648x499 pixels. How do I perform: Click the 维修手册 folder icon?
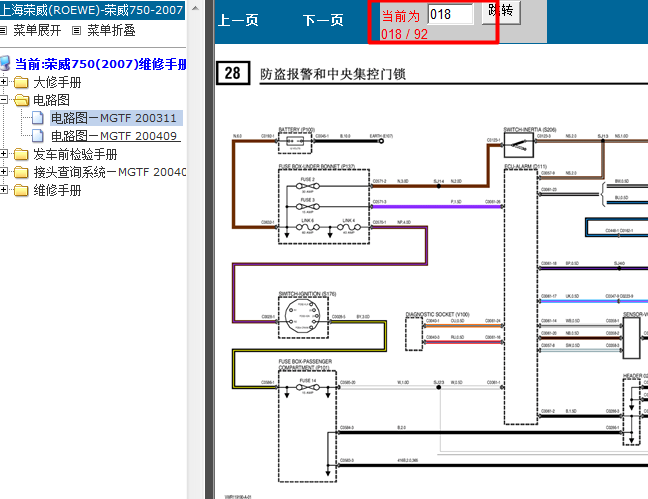point(21,190)
